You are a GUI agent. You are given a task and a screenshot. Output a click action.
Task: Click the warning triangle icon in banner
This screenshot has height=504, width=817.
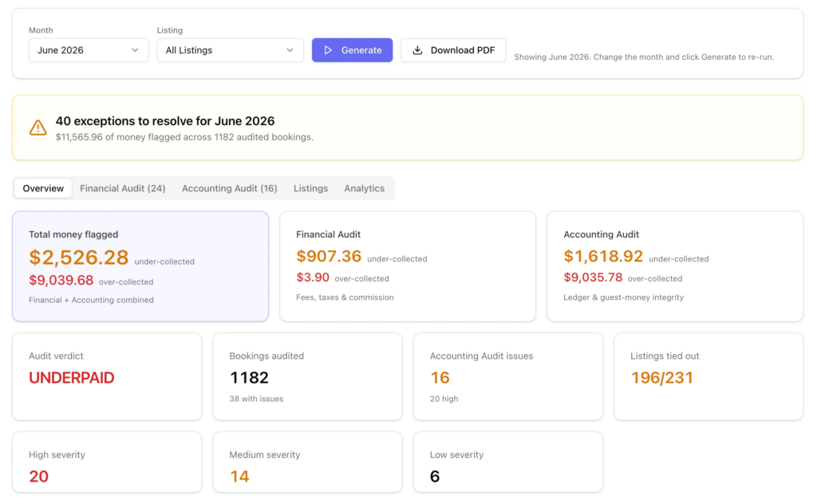38,128
